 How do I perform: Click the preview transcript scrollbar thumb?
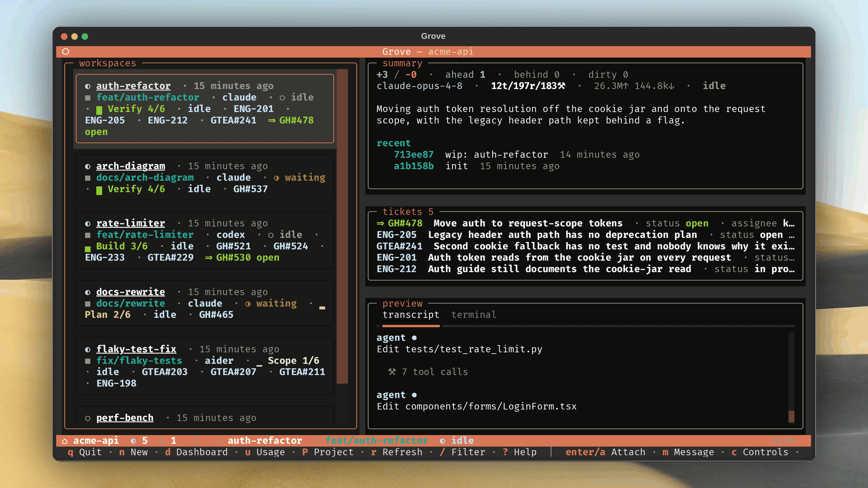[791, 417]
